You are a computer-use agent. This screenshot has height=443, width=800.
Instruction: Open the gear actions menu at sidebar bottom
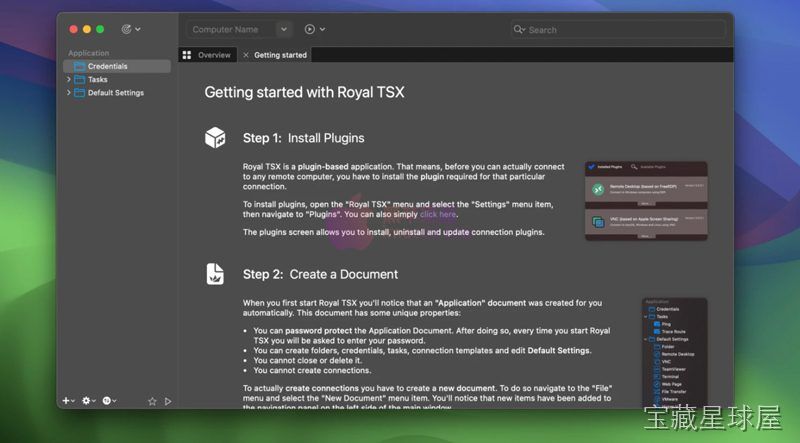[x=89, y=401]
